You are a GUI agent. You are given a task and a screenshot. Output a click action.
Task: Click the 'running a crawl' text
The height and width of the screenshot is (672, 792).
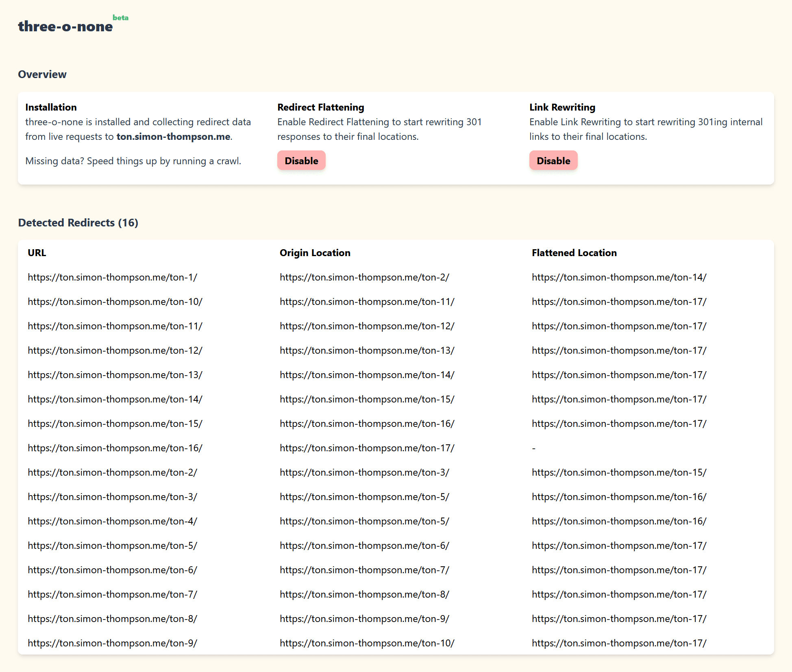coord(206,161)
